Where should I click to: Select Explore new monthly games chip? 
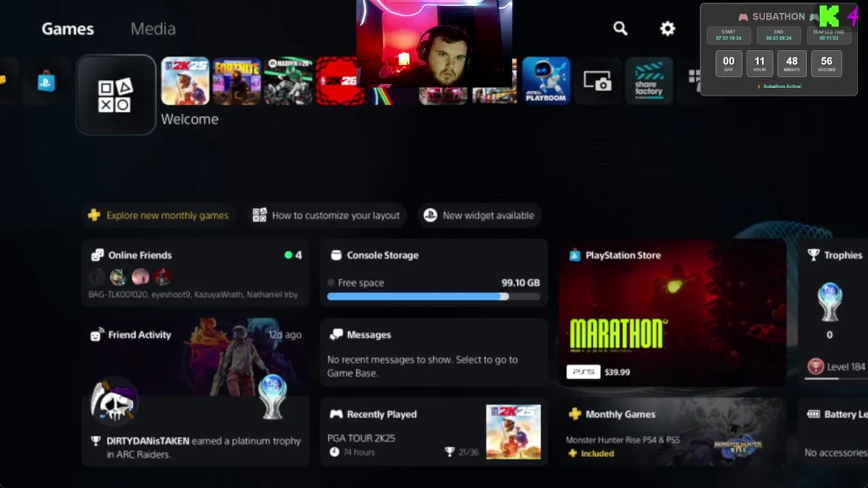(159, 216)
